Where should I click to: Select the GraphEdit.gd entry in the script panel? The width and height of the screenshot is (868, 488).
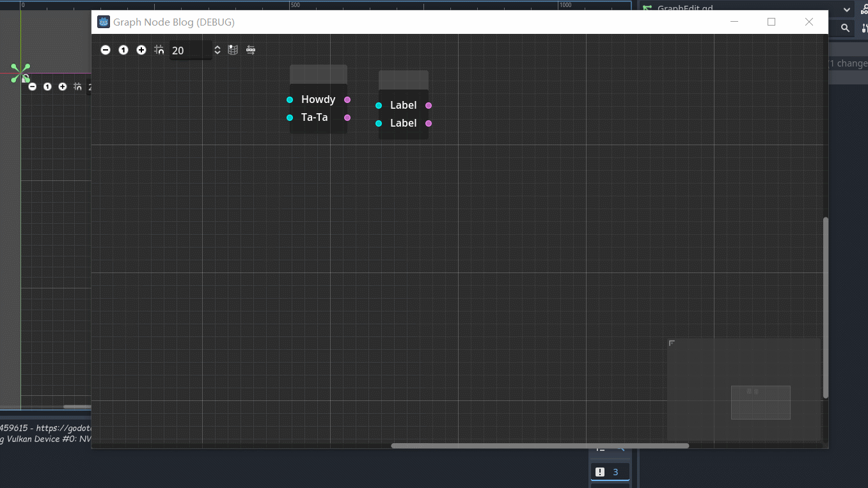[684, 8]
